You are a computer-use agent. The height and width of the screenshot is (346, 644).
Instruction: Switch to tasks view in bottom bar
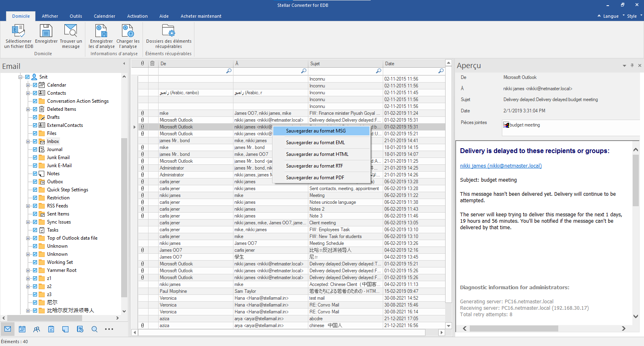51,329
